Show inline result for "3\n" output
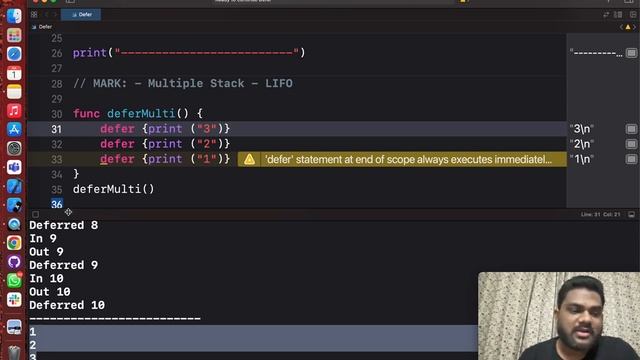This screenshot has height=360, width=640. [631, 129]
